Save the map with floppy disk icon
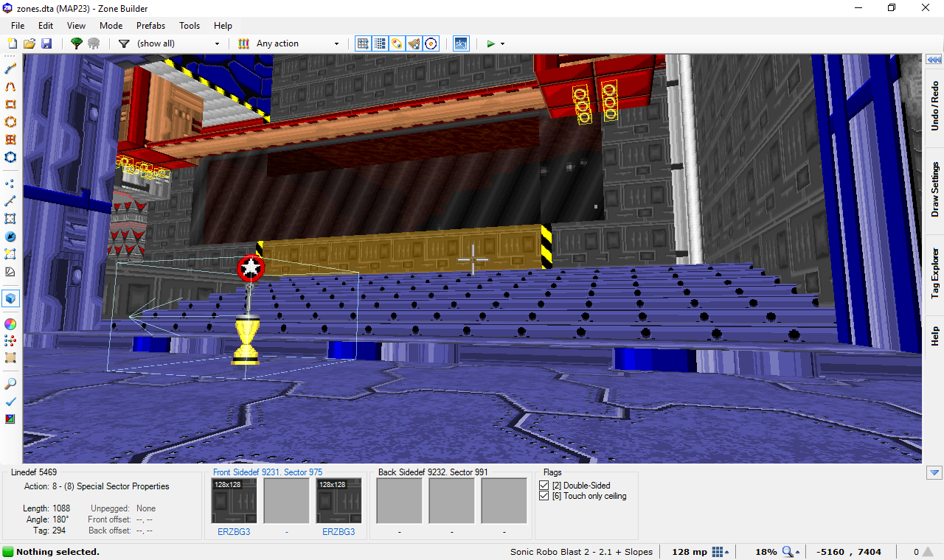This screenshot has width=944, height=560. coord(46,43)
